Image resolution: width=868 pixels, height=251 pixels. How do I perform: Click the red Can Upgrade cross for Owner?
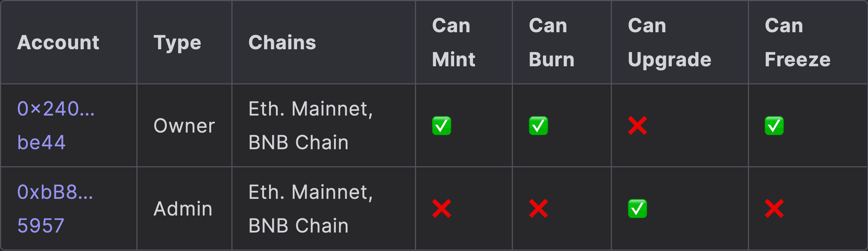pos(637,126)
